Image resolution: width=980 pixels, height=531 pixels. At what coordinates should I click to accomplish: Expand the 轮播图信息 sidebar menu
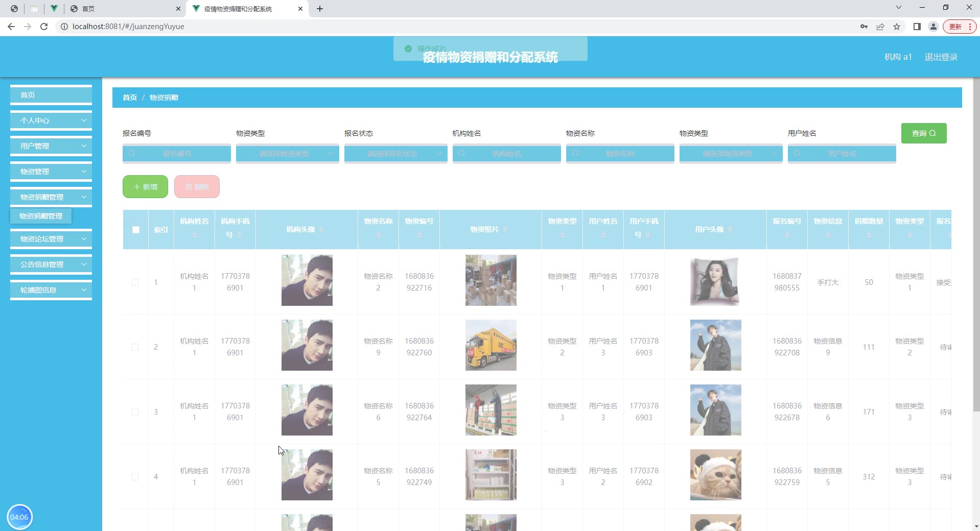tap(51, 290)
